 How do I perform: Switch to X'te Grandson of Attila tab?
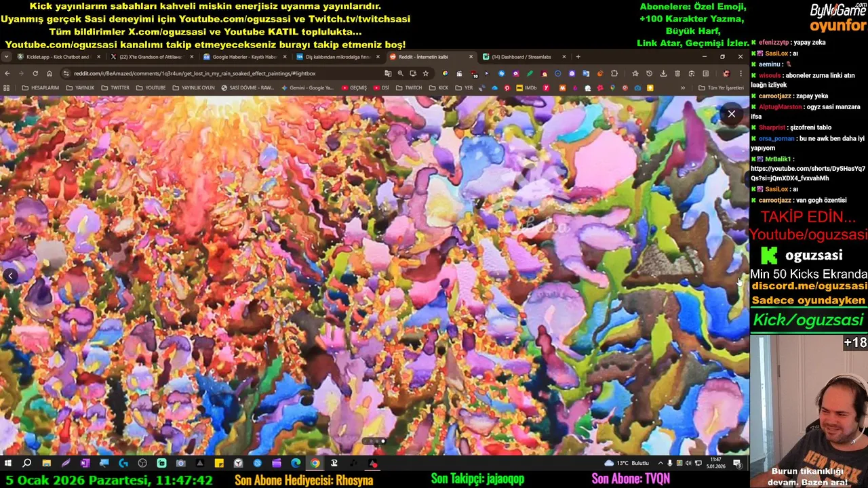pos(152,57)
